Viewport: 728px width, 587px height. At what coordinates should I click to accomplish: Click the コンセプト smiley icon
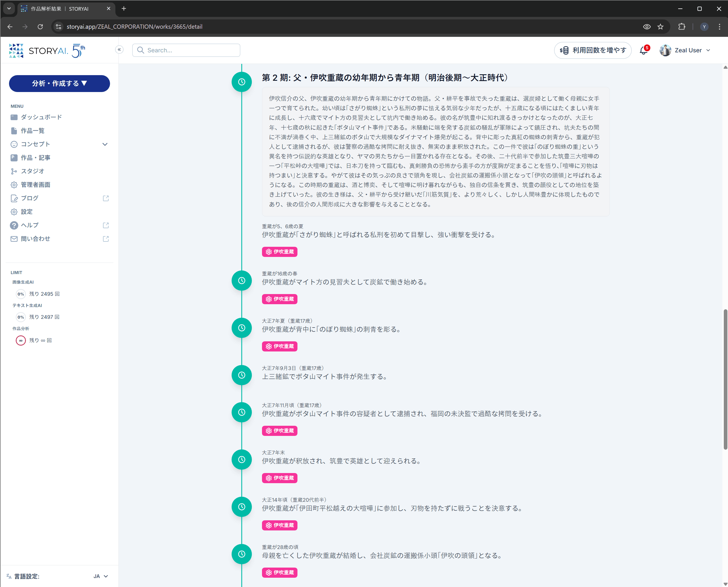tap(14, 144)
